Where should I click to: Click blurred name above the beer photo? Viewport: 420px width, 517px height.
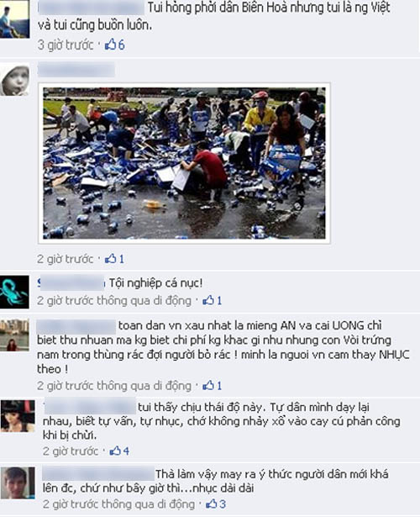76,70
